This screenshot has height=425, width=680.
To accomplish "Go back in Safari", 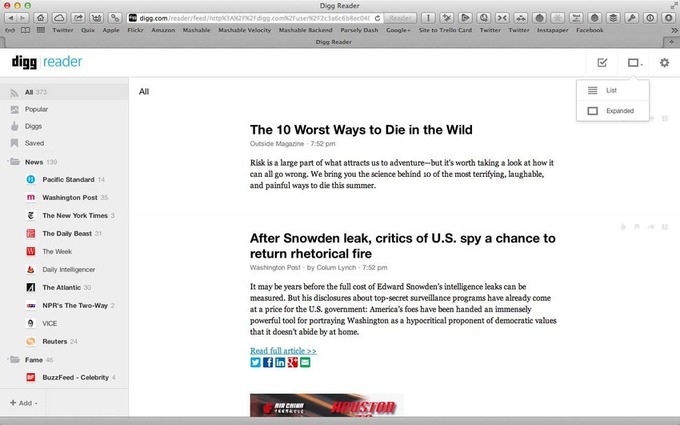I will tap(10, 18).
